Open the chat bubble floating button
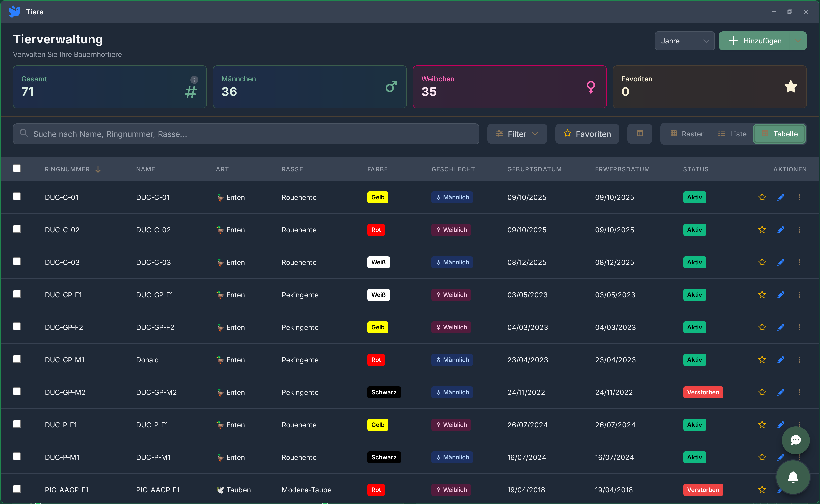This screenshot has height=504, width=820. (x=796, y=440)
